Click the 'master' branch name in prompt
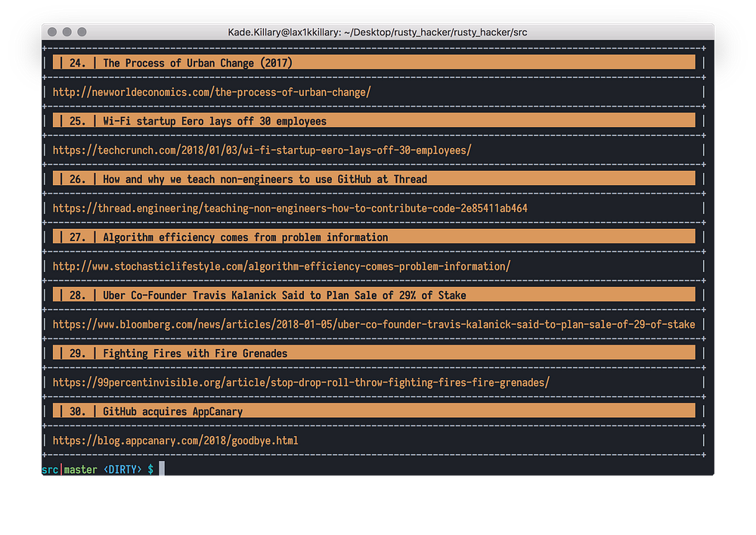Image resolution: width=756 pixels, height=535 pixels. [x=81, y=469]
